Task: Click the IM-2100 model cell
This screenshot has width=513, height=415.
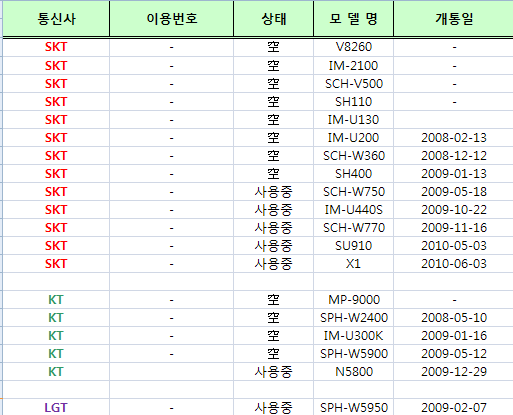Action: [x=354, y=66]
